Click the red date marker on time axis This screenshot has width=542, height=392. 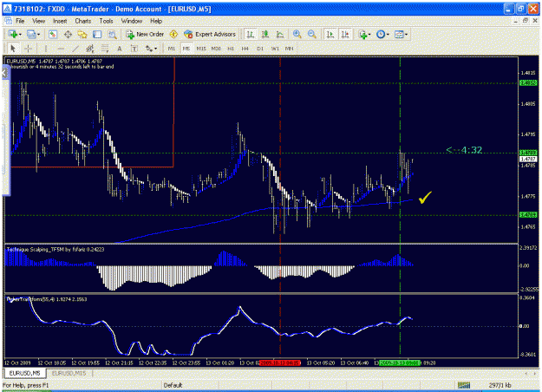pos(280,363)
